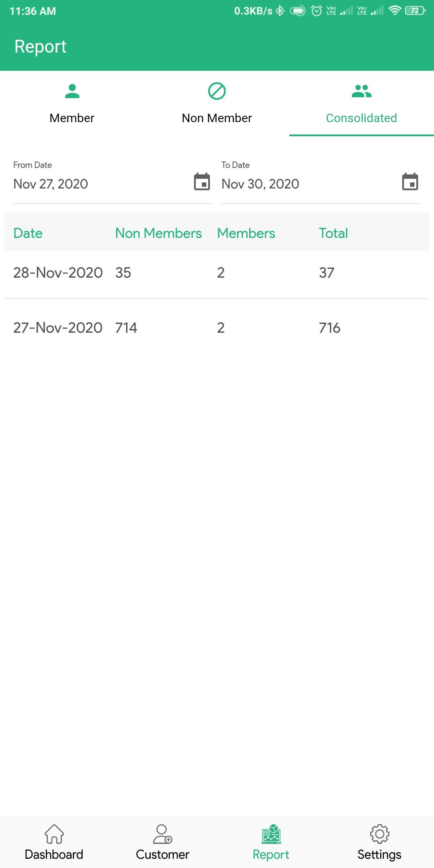The height and width of the screenshot is (868, 434).
Task: Switch to the Non Member tab
Action: pos(217,103)
